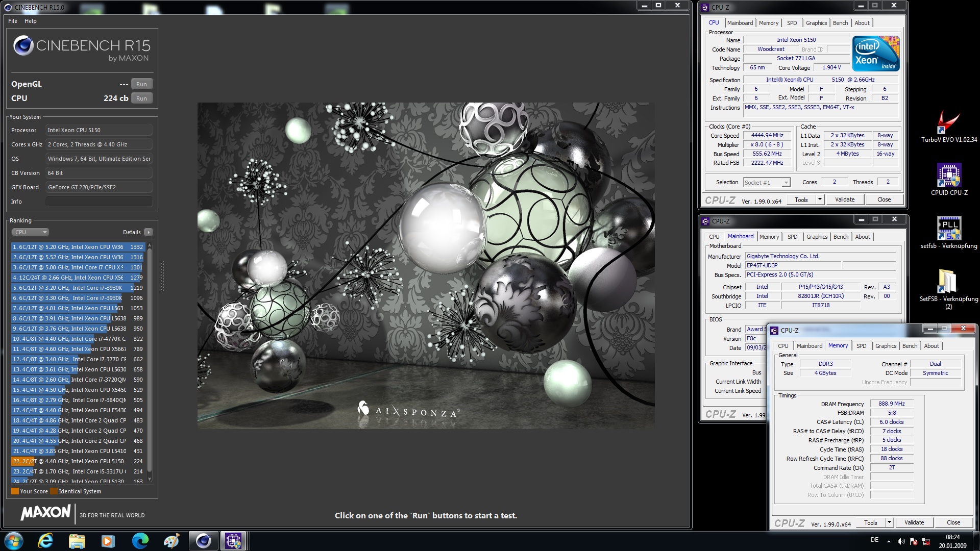Click CPU-Z title icon in top window
This screenshot has width=980, height=551.
(x=705, y=7)
